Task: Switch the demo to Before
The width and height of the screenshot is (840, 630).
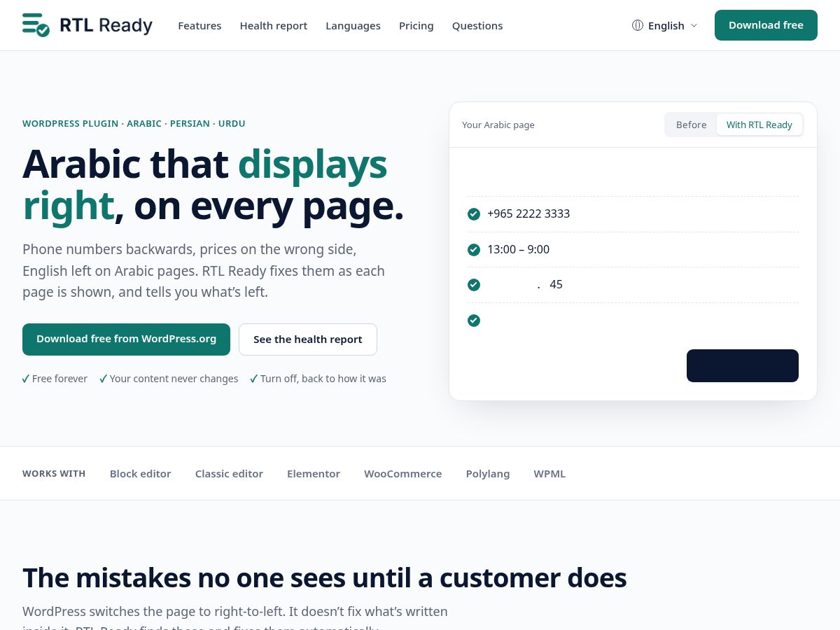Action: [x=692, y=125]
